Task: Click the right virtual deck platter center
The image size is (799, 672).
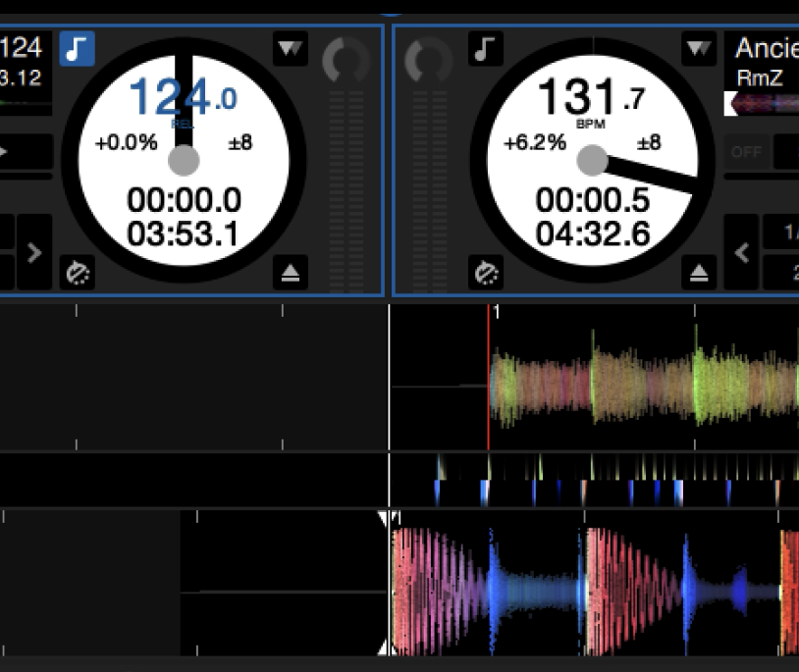Action: click(592, 160)
